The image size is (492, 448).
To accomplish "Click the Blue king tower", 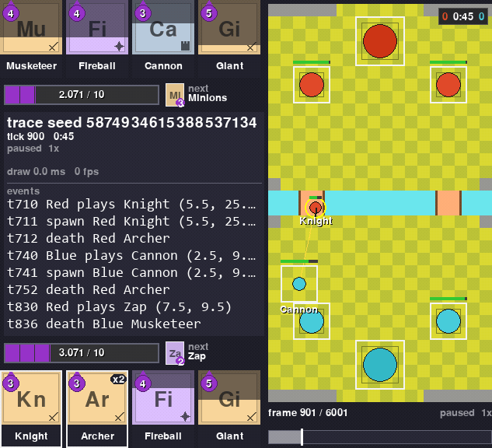I will (380, 365).
